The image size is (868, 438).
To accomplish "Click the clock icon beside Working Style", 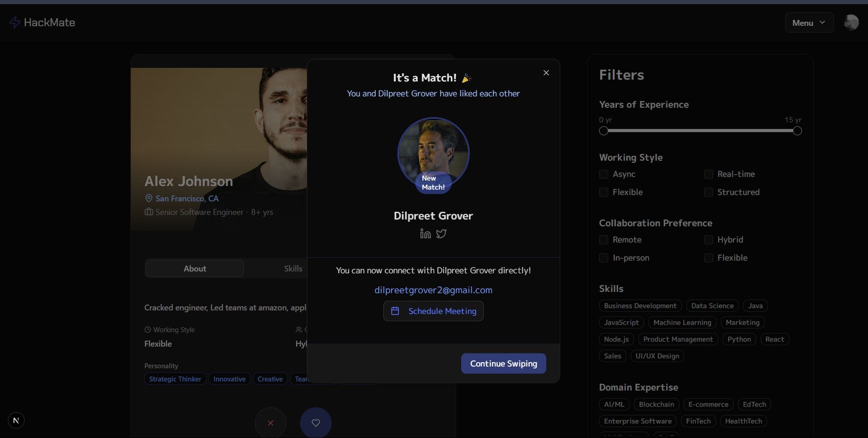I will [x=148, y=329].
